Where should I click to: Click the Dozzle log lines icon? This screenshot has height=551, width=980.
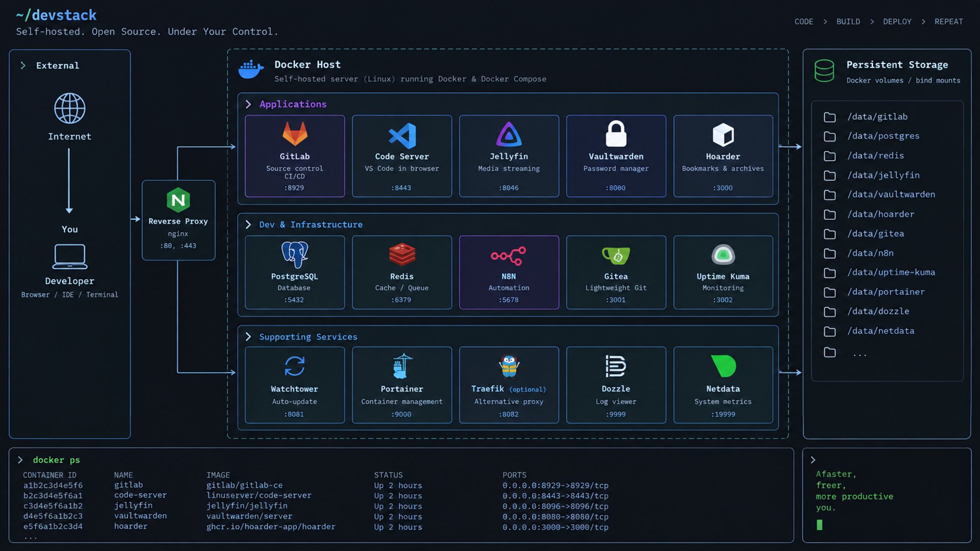click(x=616, y=366)
